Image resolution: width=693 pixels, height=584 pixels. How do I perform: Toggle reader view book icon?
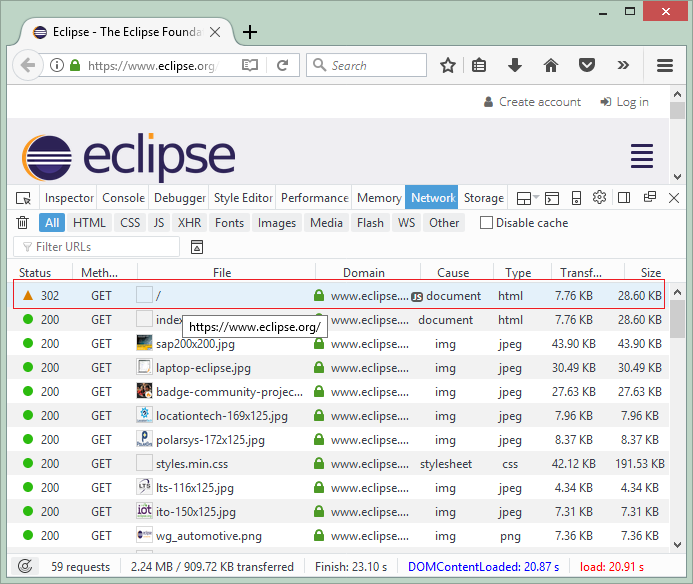pyautogui.click(x=250, y=65)
